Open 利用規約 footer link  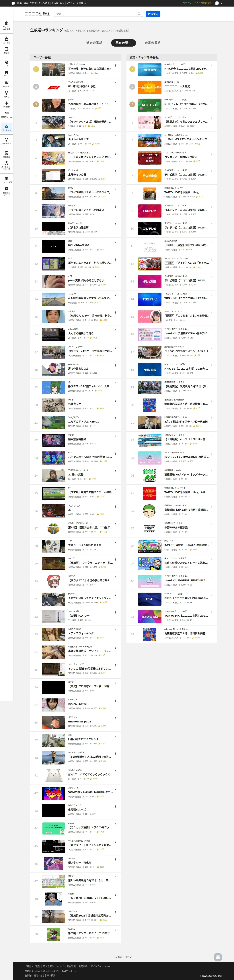pos(83,966)
